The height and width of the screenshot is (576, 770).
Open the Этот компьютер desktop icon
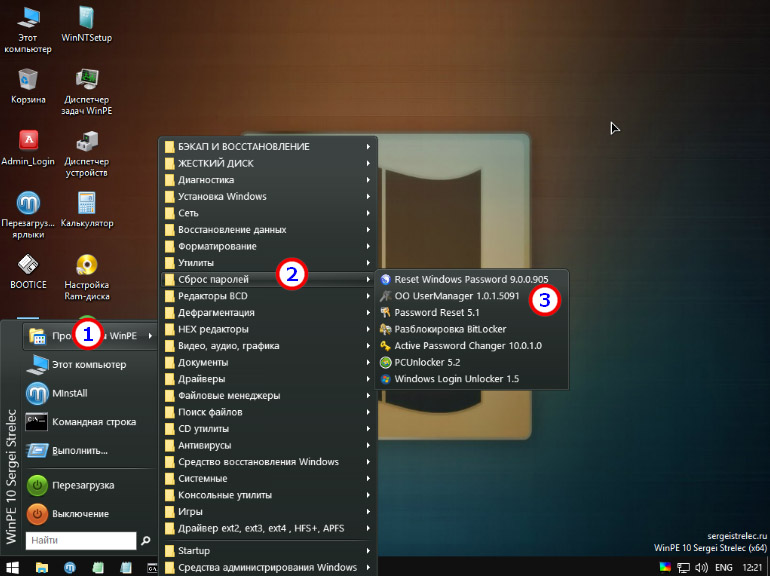[28, 29]
